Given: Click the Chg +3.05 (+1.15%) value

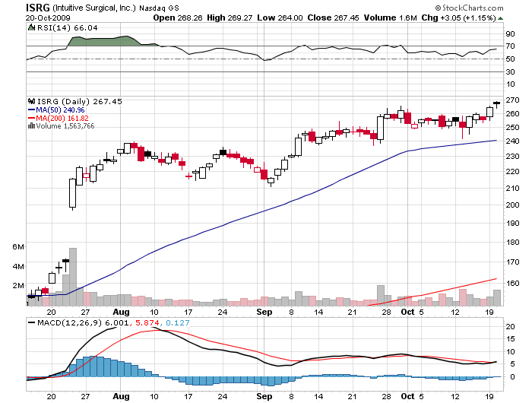Looking at the screenshot, I should point(459,17).
